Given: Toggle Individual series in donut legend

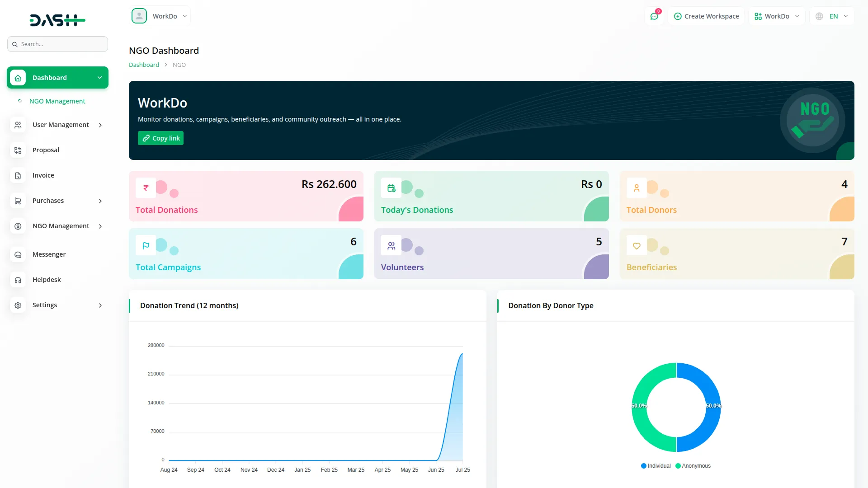Looking at the screenshot, I should tap(656, 466).
